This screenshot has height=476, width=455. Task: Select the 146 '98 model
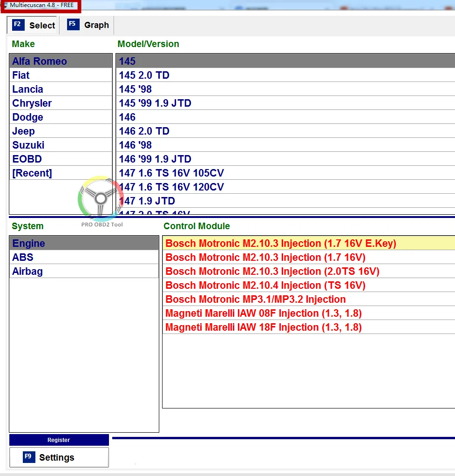285,145
